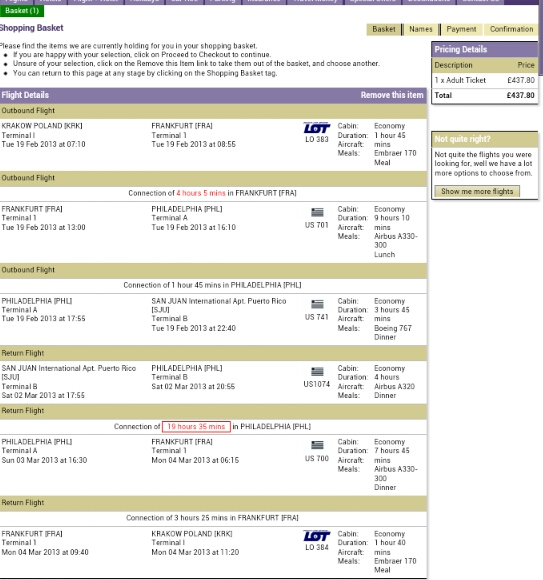Click the first Return Flight section bar
The image size is (543, 580).
(x=213, y=353)
